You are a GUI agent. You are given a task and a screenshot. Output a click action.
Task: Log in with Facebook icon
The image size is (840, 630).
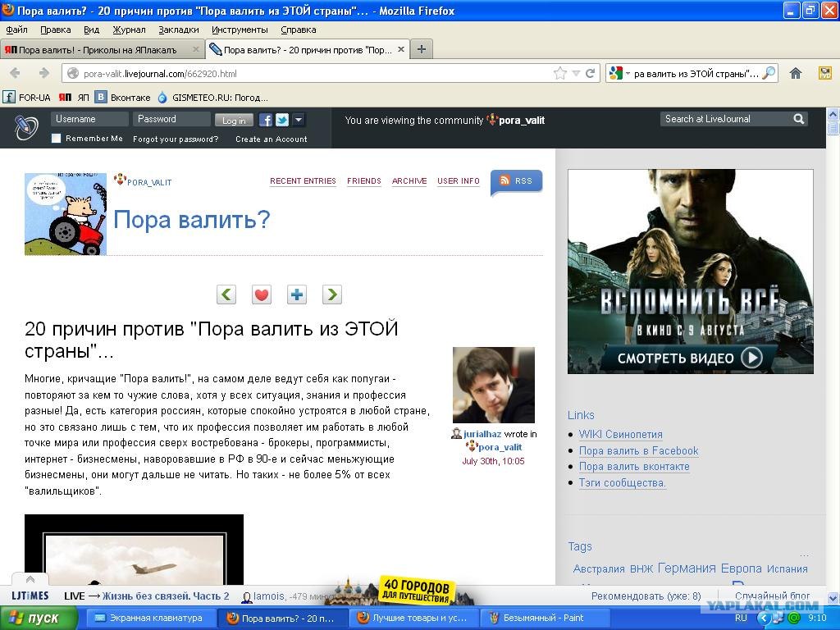[266, 120]
